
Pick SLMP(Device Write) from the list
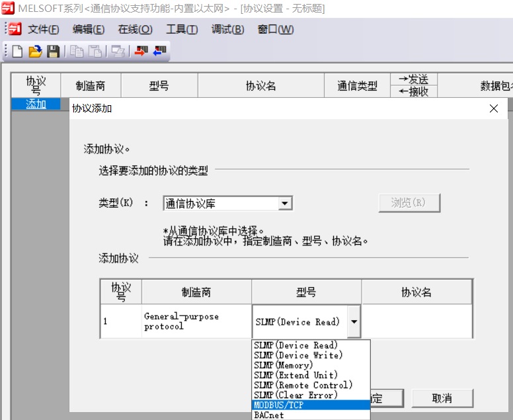point(311,355)
